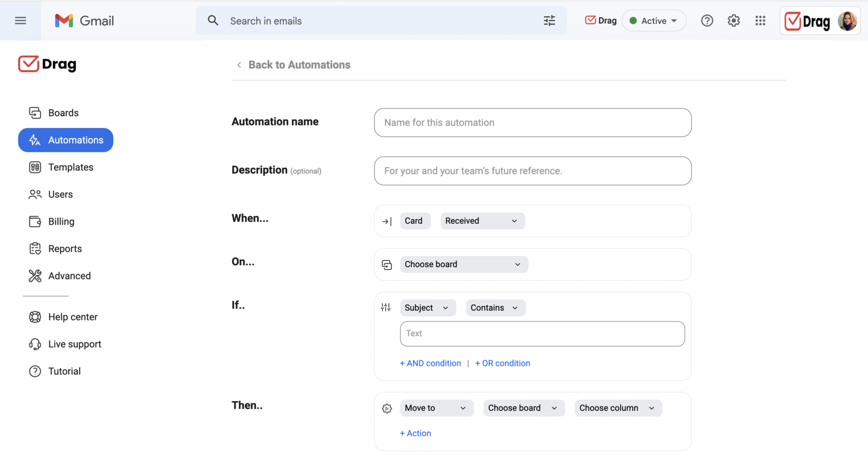Open the Active status dropdown
The height and width of the screenshot is (457, 868).
(x=654, y=21)
